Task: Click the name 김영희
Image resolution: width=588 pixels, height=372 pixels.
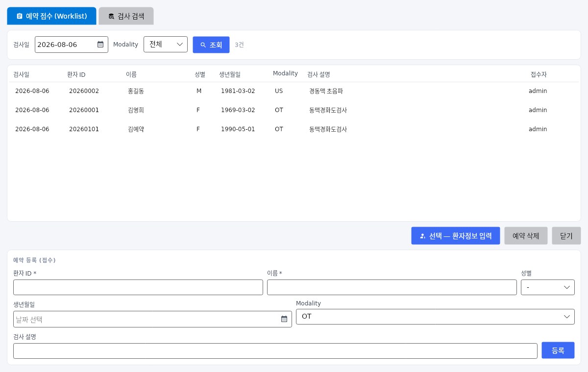Action: [x=136, y=110]
